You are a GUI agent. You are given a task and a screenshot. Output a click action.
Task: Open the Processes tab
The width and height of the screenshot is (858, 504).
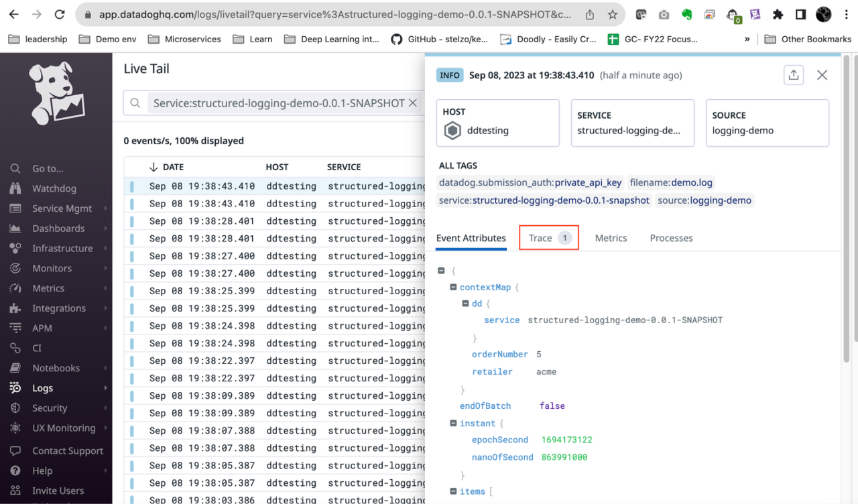(671, 238)
